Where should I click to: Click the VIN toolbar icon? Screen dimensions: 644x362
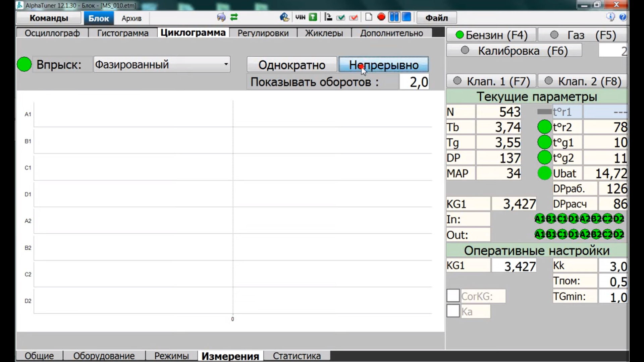[x=300, y=17]
